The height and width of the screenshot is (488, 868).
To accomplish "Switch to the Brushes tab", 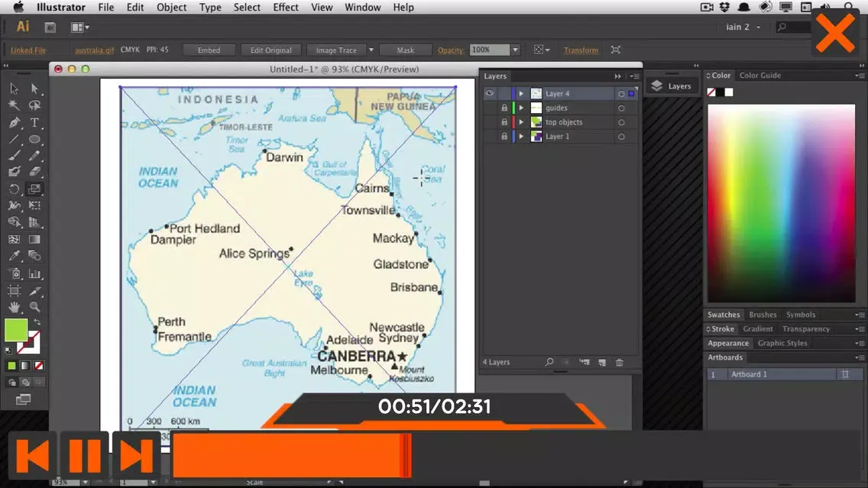I will coord(763,315).
